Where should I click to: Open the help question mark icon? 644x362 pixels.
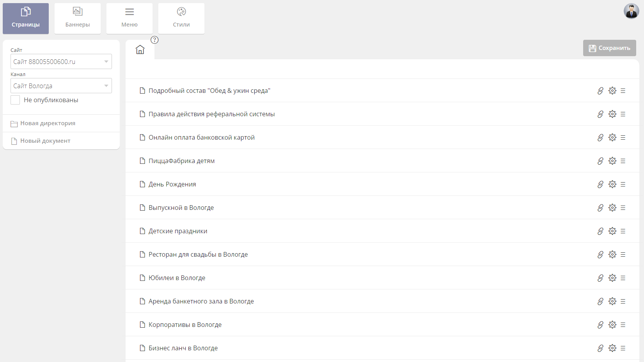(x=154, y=40)
